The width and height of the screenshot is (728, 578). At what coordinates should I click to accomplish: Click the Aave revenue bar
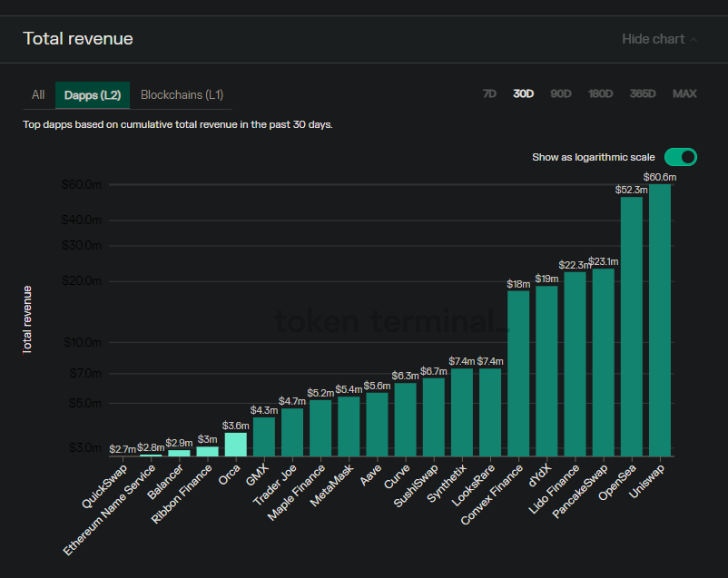(x=377, y=425)
